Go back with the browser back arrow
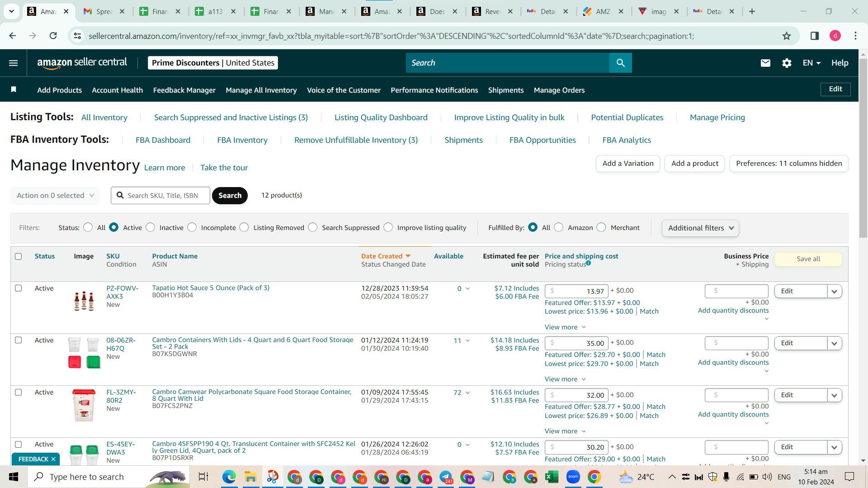The height and width of the screenshot is (488, 868). [13, 36]
